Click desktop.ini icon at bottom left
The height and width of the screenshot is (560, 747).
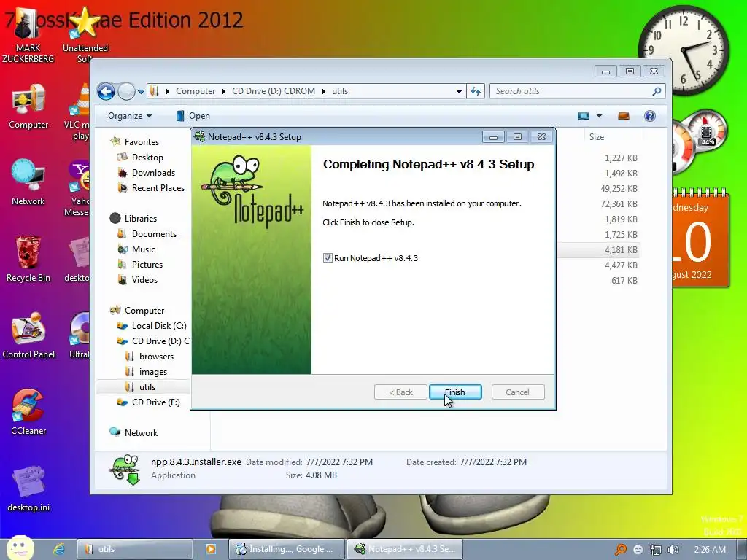point(28,489)
